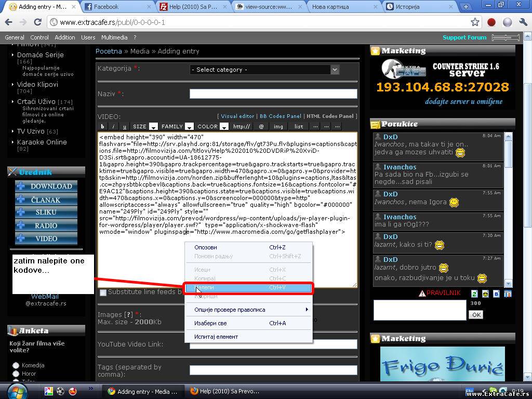Expand the SIZE font dropdown
This screenshot has height=399, width=532.
tap(153, 126)
